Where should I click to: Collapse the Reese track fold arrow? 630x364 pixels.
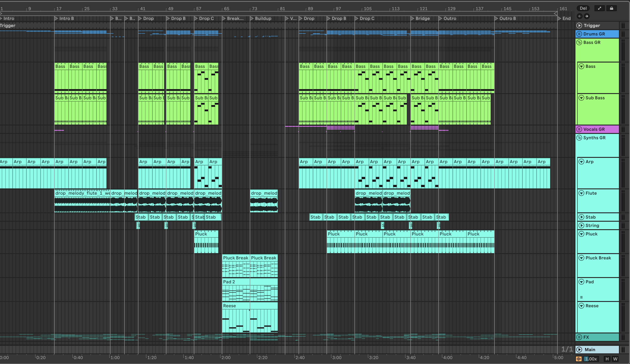(581, 306)
